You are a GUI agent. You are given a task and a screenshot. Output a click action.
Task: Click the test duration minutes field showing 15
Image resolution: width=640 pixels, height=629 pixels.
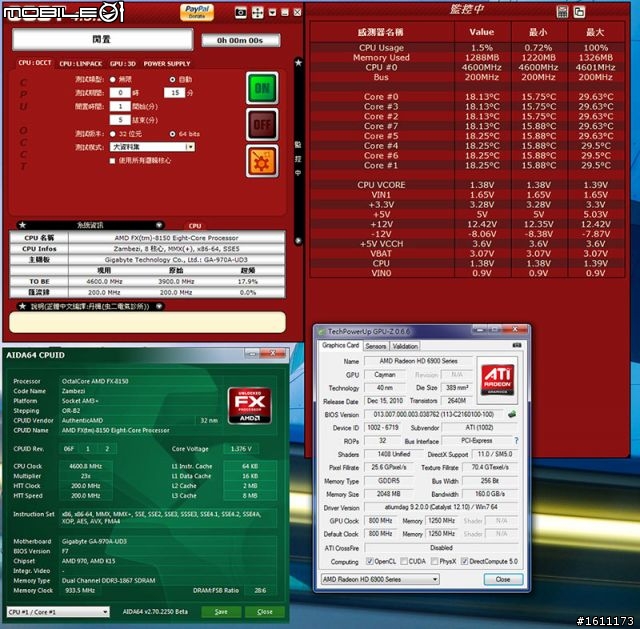click(175, 93)
